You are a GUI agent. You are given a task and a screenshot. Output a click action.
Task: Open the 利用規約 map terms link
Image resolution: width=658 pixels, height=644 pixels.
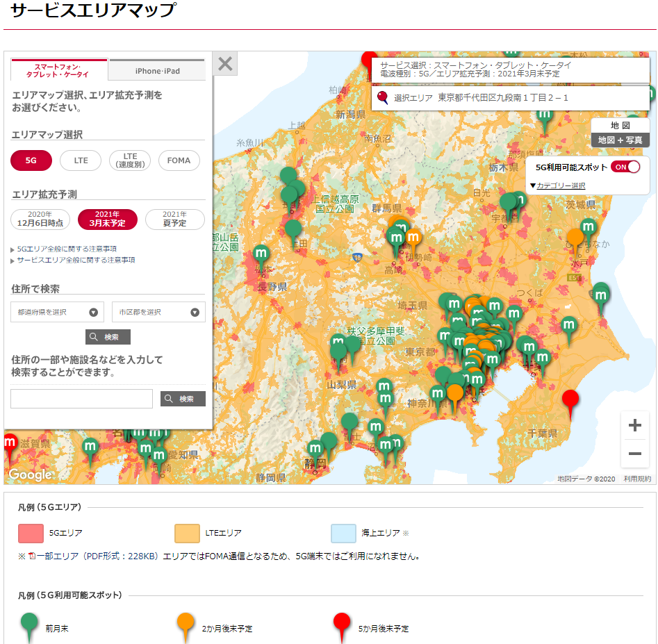click(637, 479)
